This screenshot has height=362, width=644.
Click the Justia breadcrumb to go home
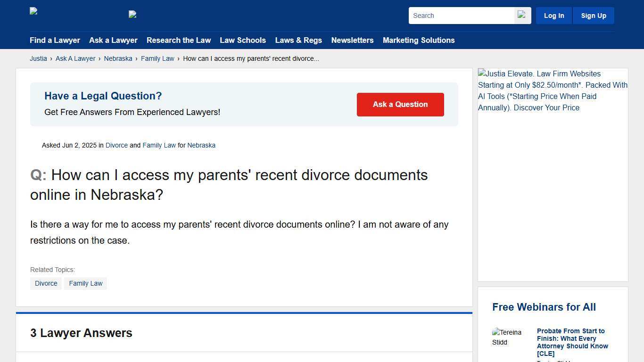pos(38,58)
